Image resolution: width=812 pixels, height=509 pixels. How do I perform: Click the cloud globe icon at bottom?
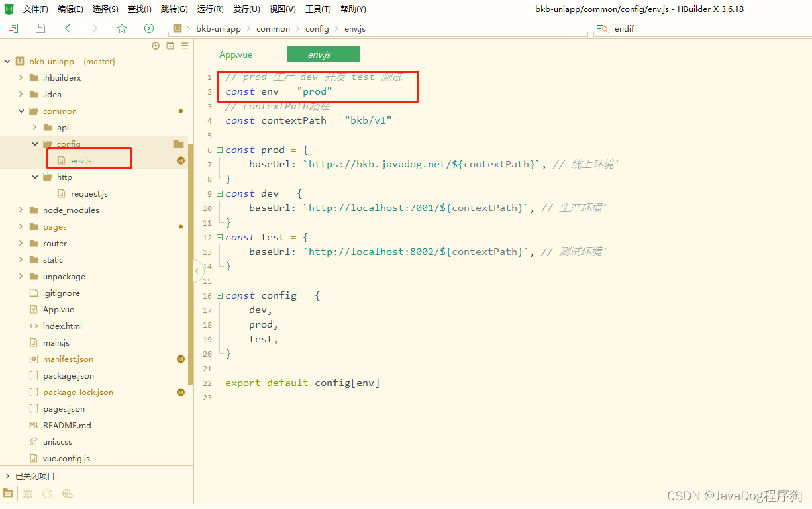coord(67,493)
